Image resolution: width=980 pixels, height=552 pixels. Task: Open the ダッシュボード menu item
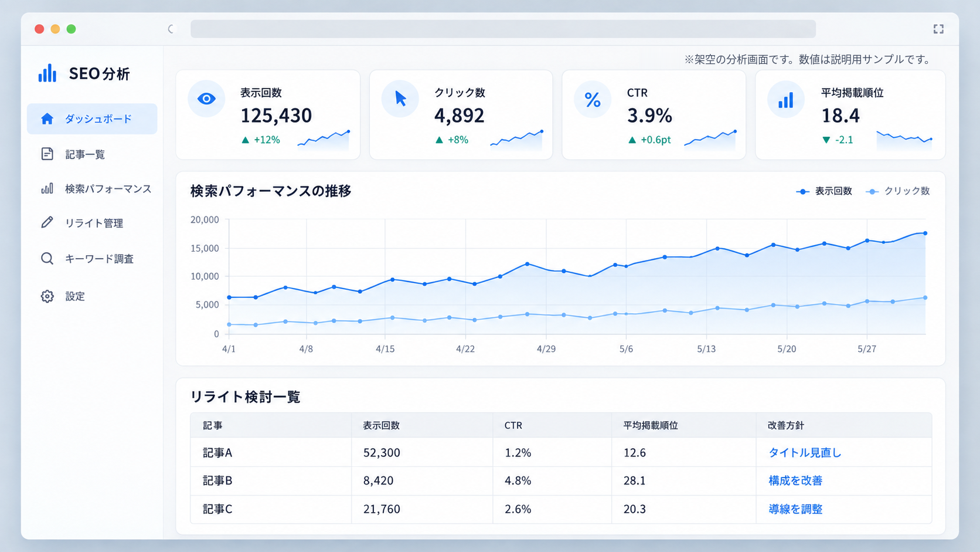[92, 119]
